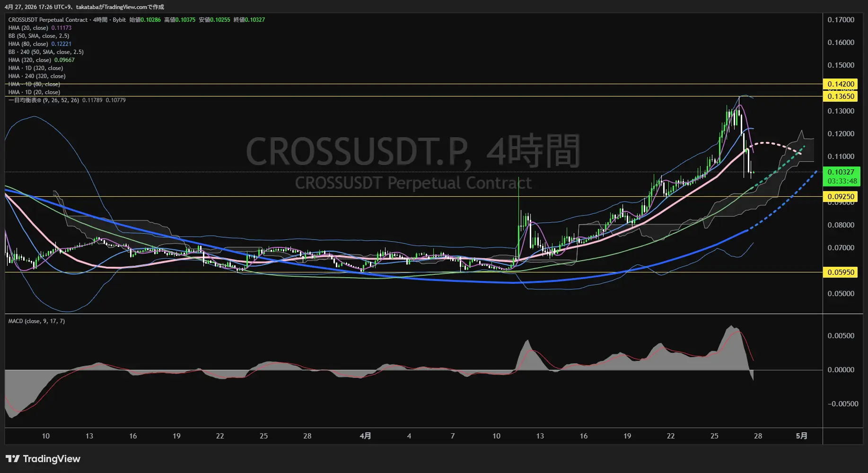Click the 一目均衡表 (9, 26, 52, 26) legend
This screenshot has height=473, width=868.
pyautogui.click(x=44, y=100)
